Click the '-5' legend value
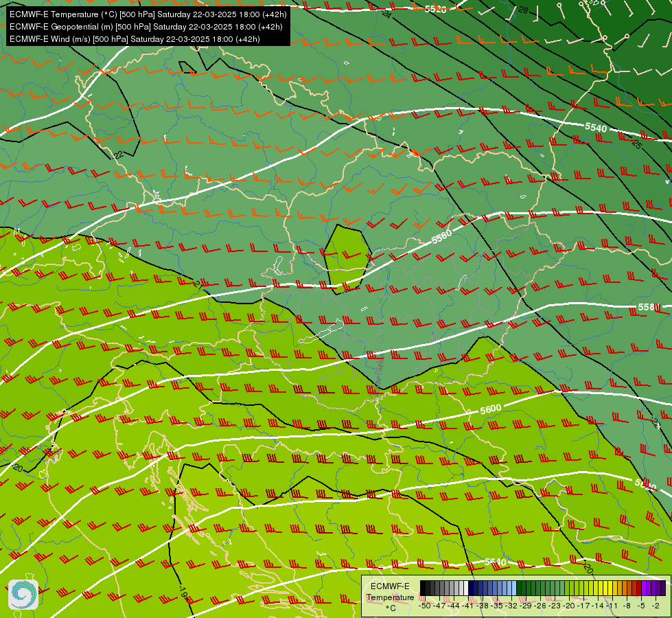The image size is (672, 618). point(642,606)
